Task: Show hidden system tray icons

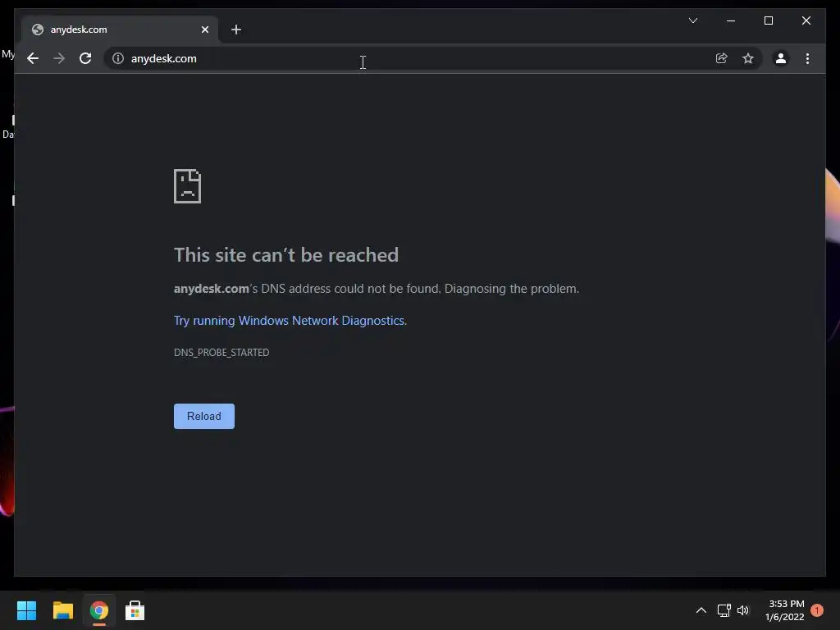Action: click(701, 610)
